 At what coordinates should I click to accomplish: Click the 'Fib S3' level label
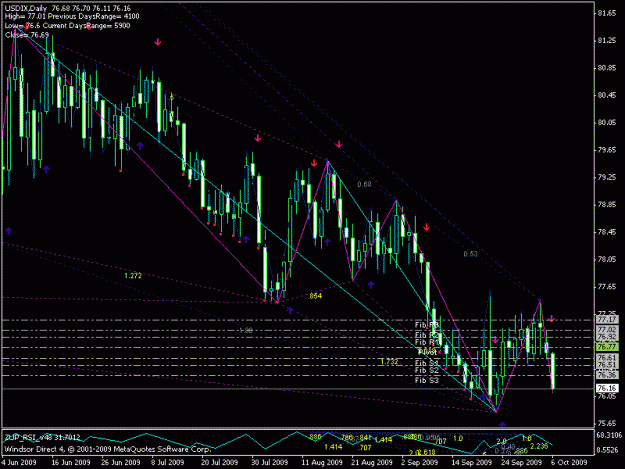click(426, 380)
